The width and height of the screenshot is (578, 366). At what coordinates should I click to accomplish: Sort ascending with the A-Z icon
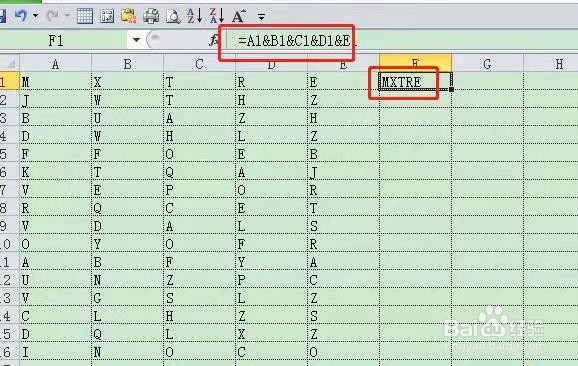[194, 15]
